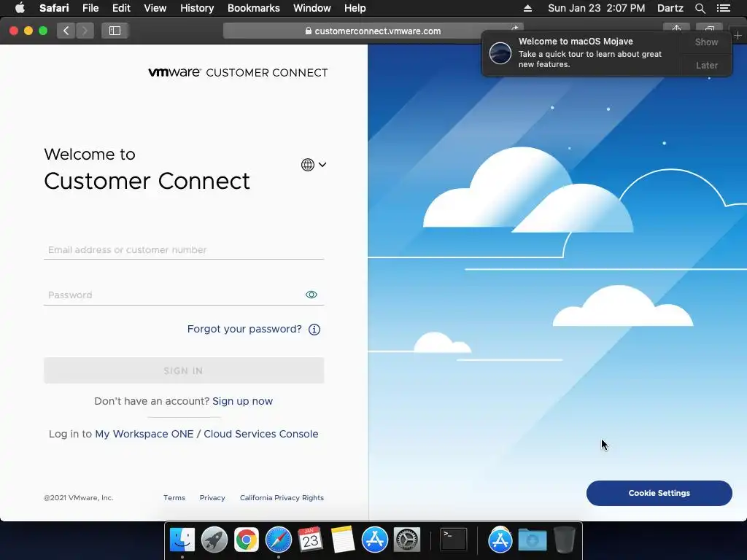Screen dimensions: 747x560
Task: Toggle password visibility eye icon
Action: point(311,295)
